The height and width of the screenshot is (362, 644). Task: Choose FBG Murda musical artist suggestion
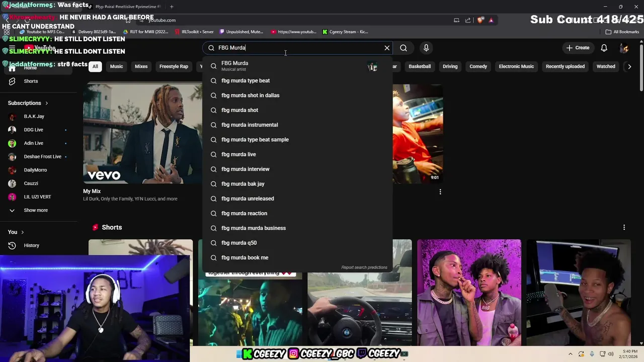[x=297, y=66]
